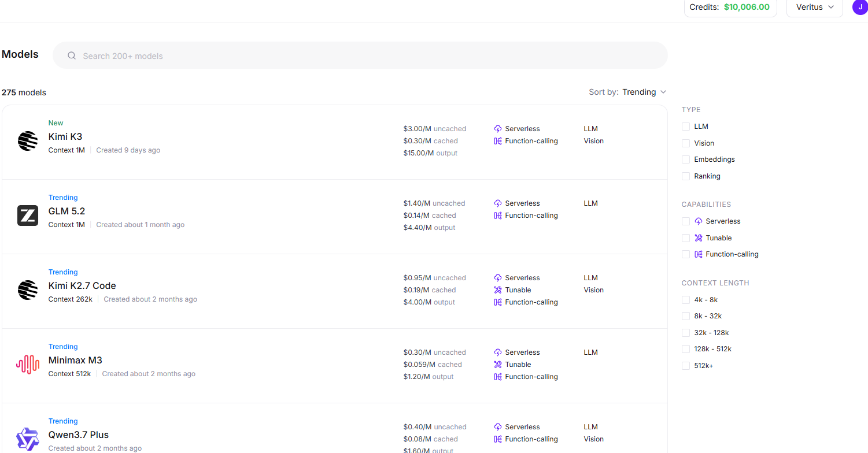Click Serverless cloud icon in GLM 5.2 row
The image size is (868, 453).
498,203
